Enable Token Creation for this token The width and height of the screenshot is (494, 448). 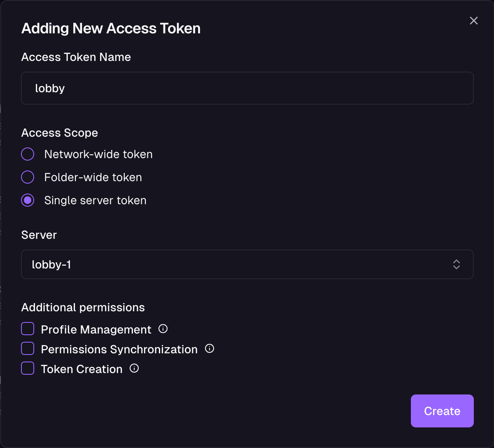click(x=27, y=368)
